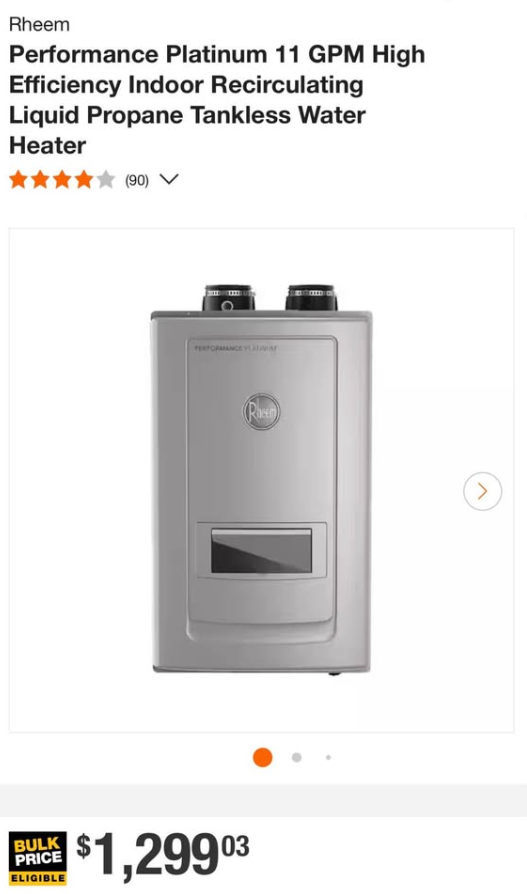Select the first orange carousel dot
527x894 pixels.
[x=262, y=757]
